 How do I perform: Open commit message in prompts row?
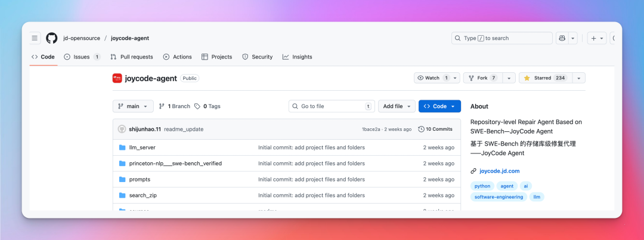pyautogui.click(x=311, y=179)
